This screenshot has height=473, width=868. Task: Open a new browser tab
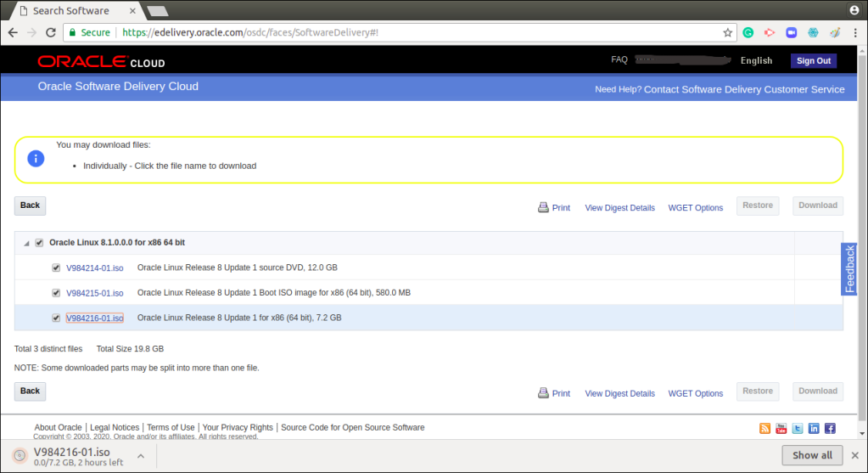coord(158,10)
